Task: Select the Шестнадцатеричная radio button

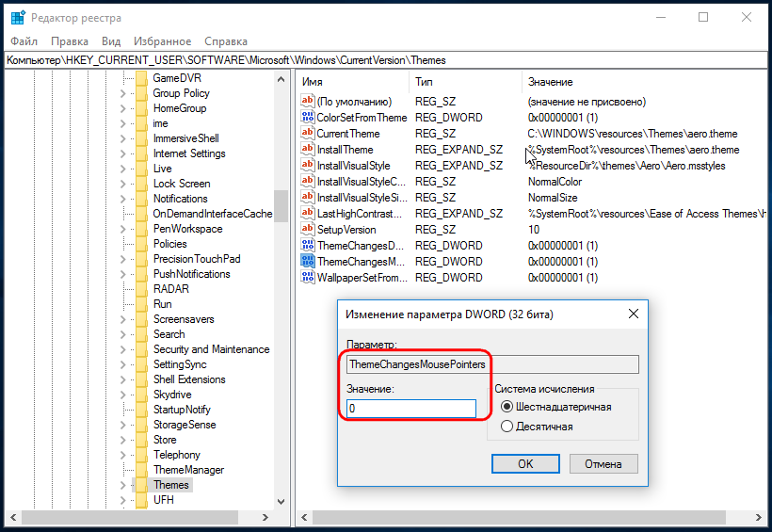Action: (x=507, y=407)
